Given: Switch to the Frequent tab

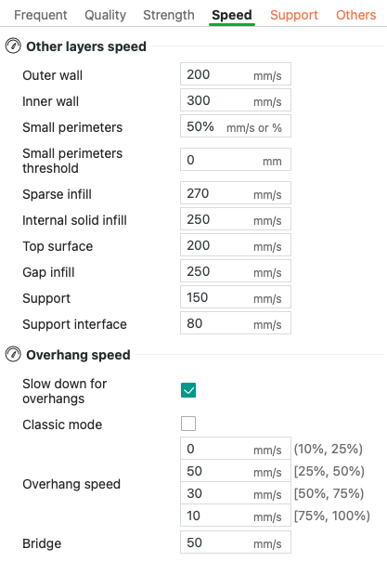Looking at the screenshot, I should pyautogui.click(x=41, y=15).
